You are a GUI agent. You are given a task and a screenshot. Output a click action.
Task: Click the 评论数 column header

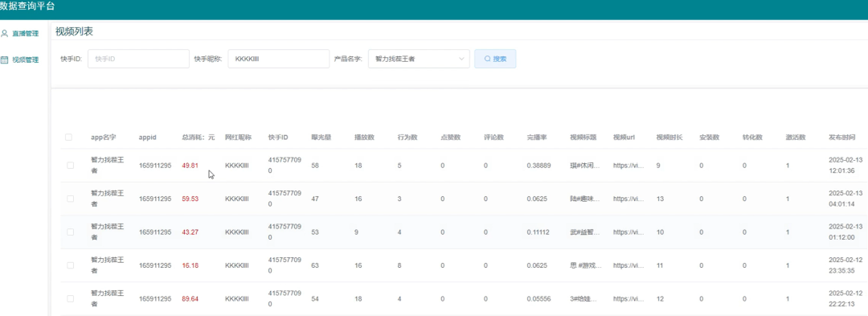493,137
